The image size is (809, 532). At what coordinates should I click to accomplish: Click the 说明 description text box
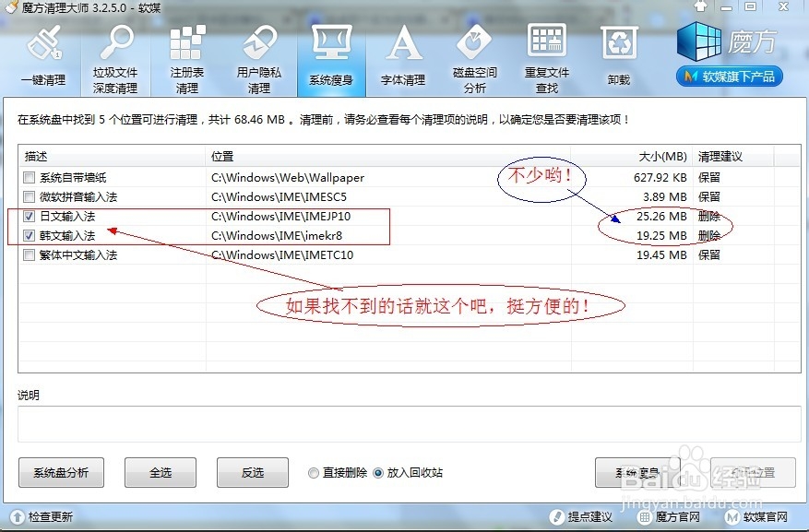[x=410, y=424]
